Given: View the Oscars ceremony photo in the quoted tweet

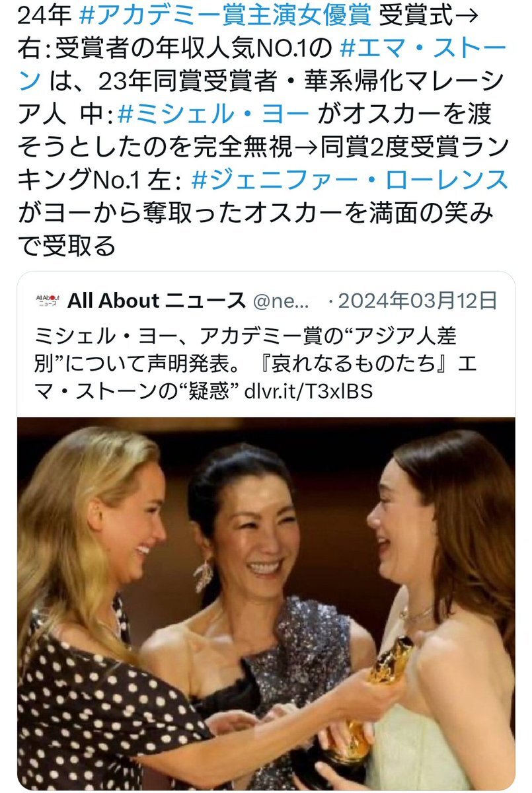Looking at the screenshot, I should point(266,603).
